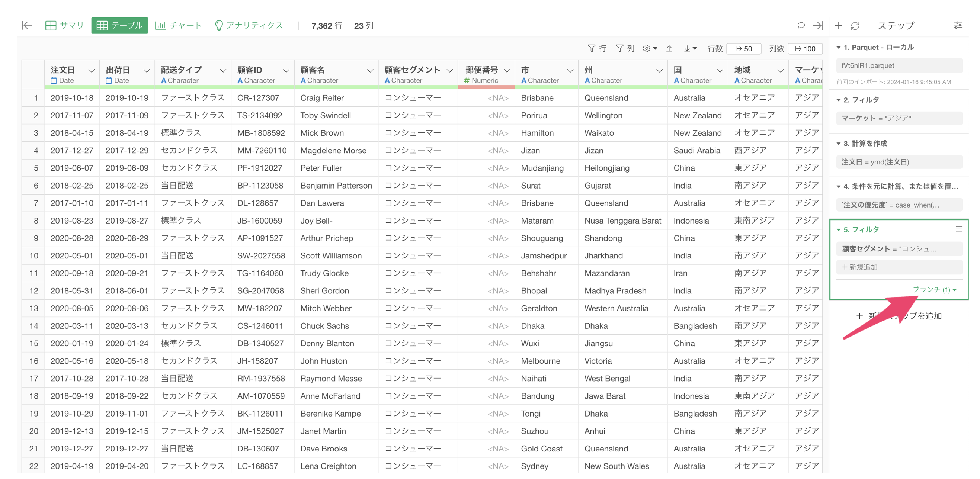This screenshot has width=980, height=479.
Task: Open 注文日 column header dropdown
Action: (x=91, y=71)
